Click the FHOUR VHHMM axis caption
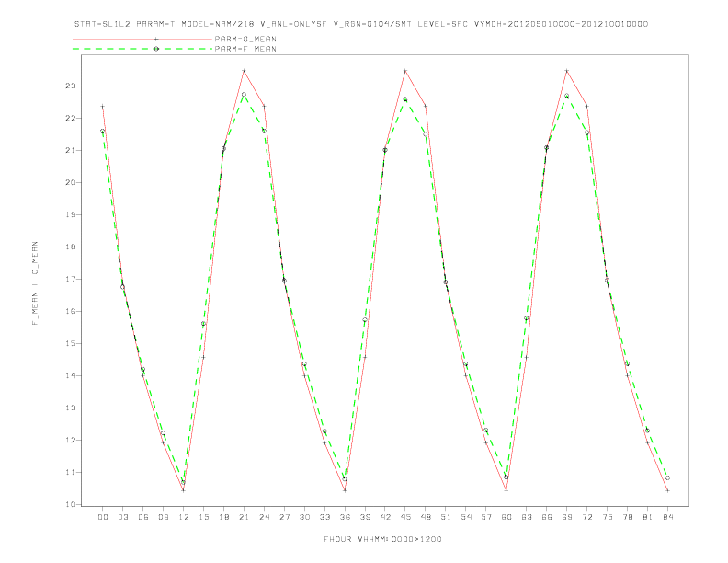The image size is (728, 563). [x=382, y=539]
